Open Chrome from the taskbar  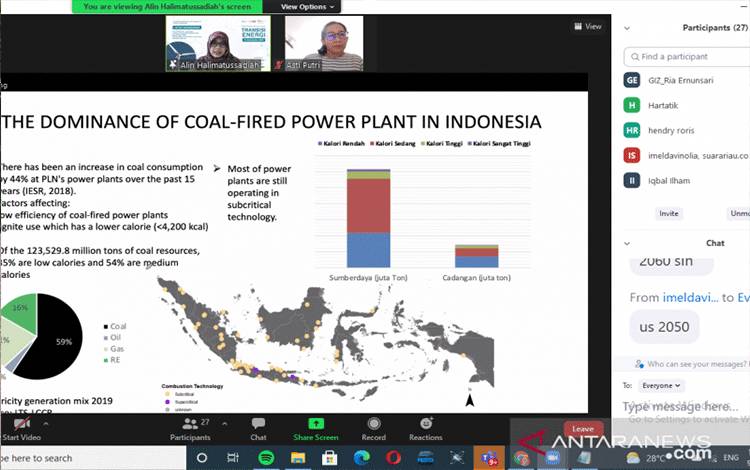[x=520, y=458]
